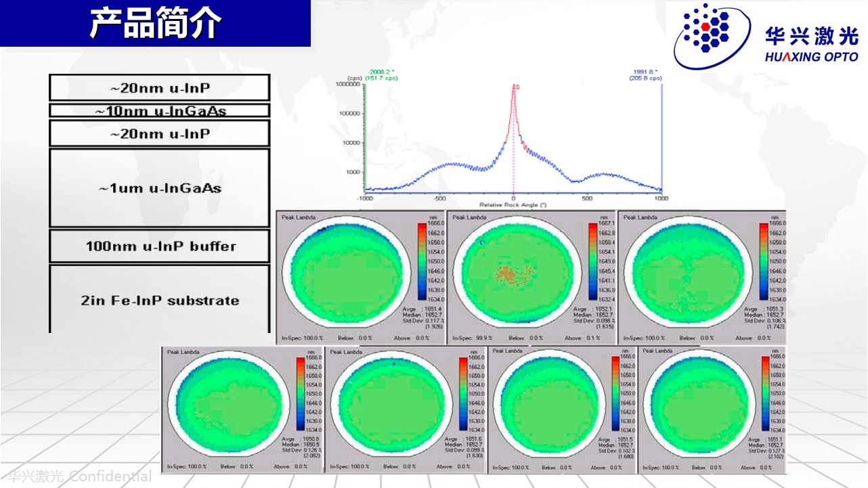This screenshot has width=868, height=488.
Task: Click the HUAXING OPTO company name text
Action: [811, 57]
